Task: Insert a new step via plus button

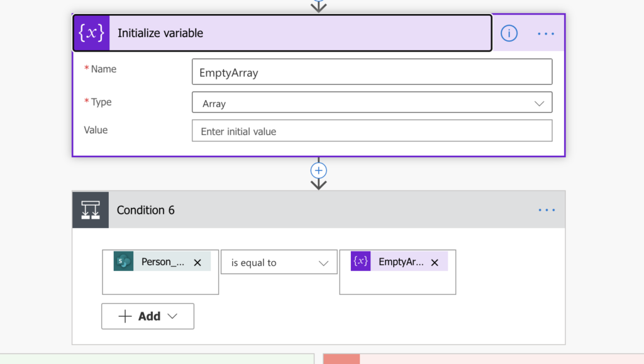Action: tap(319, 171)
